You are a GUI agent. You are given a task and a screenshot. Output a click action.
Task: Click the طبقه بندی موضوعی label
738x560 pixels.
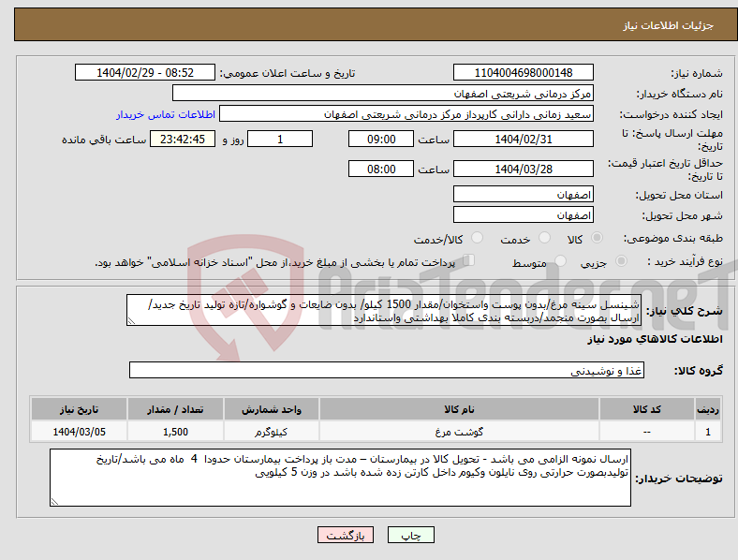coord(673,238)
